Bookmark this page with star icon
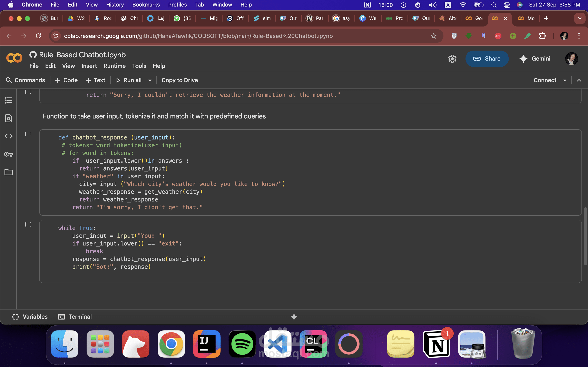The image size is (588, 367). pyautogui.click(x=433, y=36)
